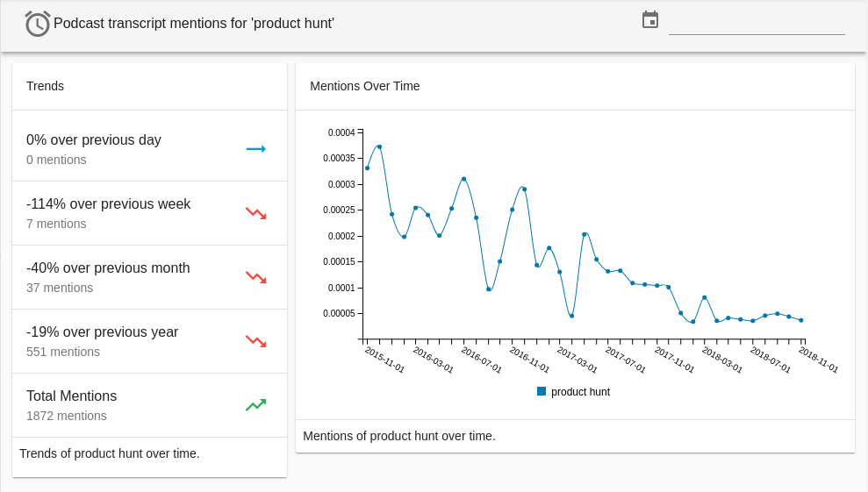Click the green uptrend icon for Total Mentions
868x492 pixels.
click(x=255, y=405)
